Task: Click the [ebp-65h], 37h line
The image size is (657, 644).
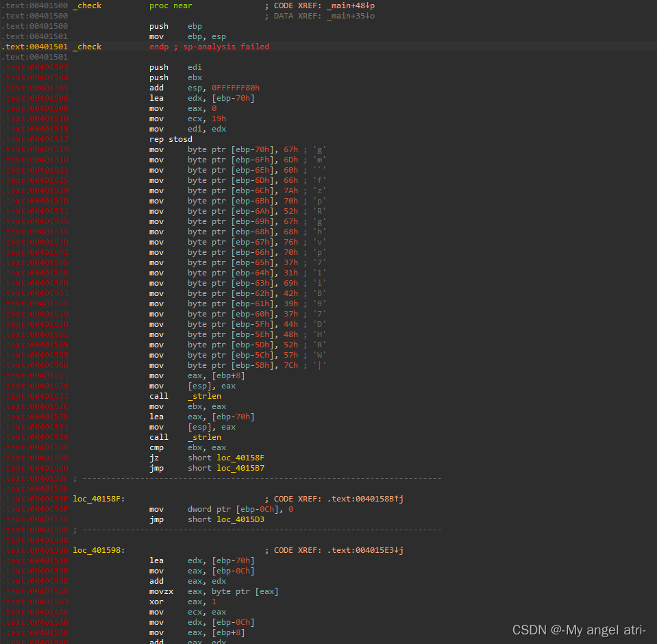Action: click(x=238, y=262)
